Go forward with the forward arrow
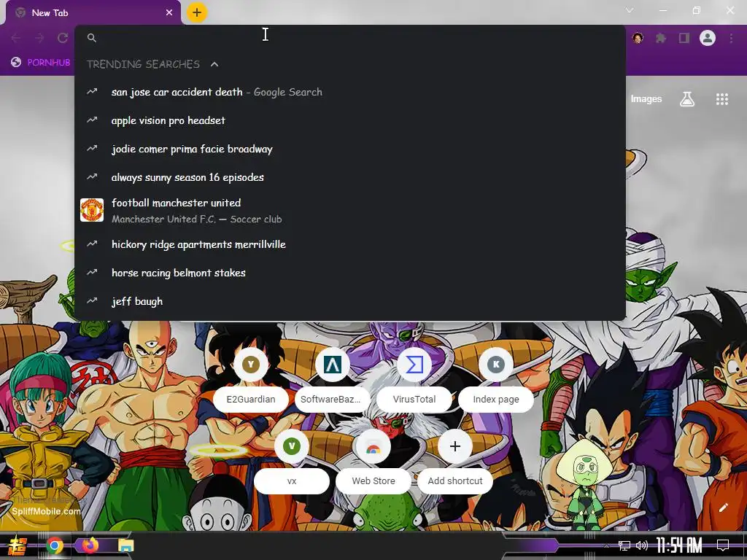Screen dimensions: 747x560 (x=39, y=38)
